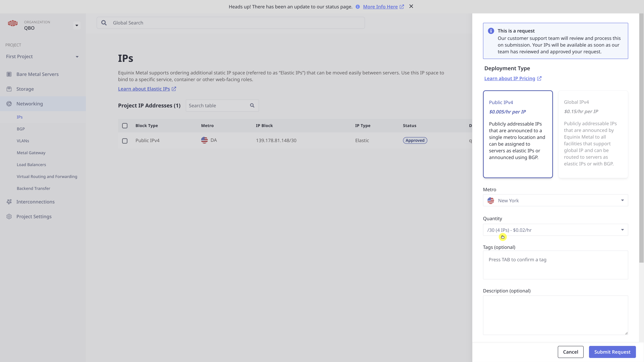This screenshot has height=362, width=644.
Task: Click the Storage sidebar icon
Action: tap(9, 89)
